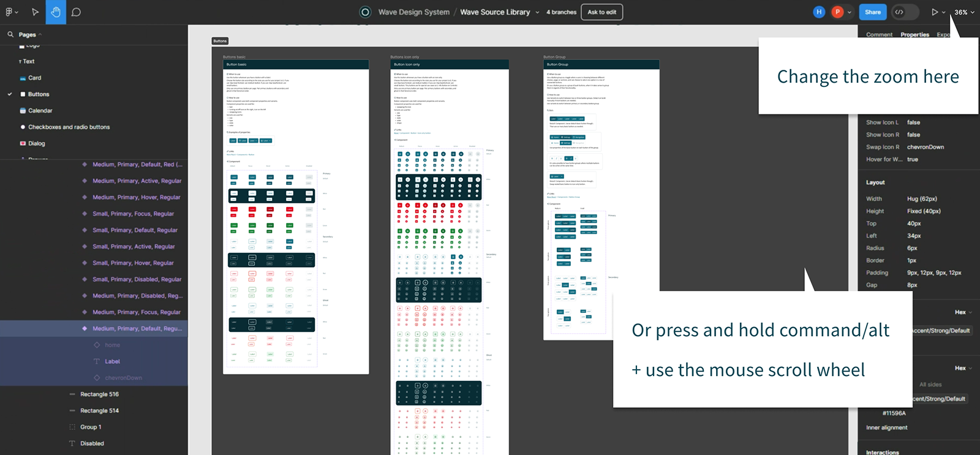Select the Button Group frame on canvas
The height and width of the screenshot is (455, 980).
coord(601,200)
